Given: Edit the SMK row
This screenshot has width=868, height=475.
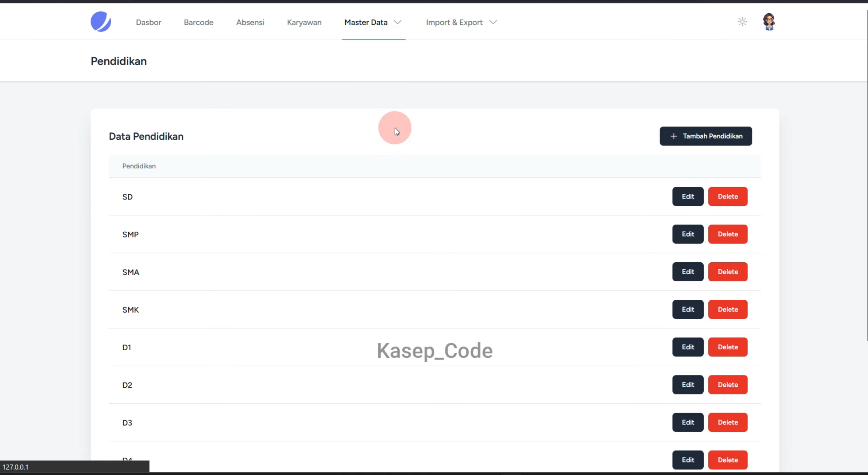Looking at the screenshot, I should 688,310.
